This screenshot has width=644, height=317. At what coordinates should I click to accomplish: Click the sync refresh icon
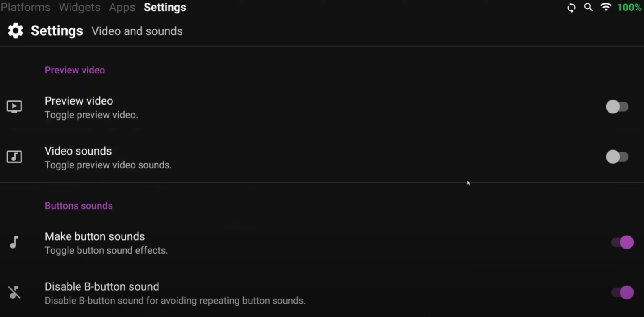pyautogui.click(x=571, y=8)
